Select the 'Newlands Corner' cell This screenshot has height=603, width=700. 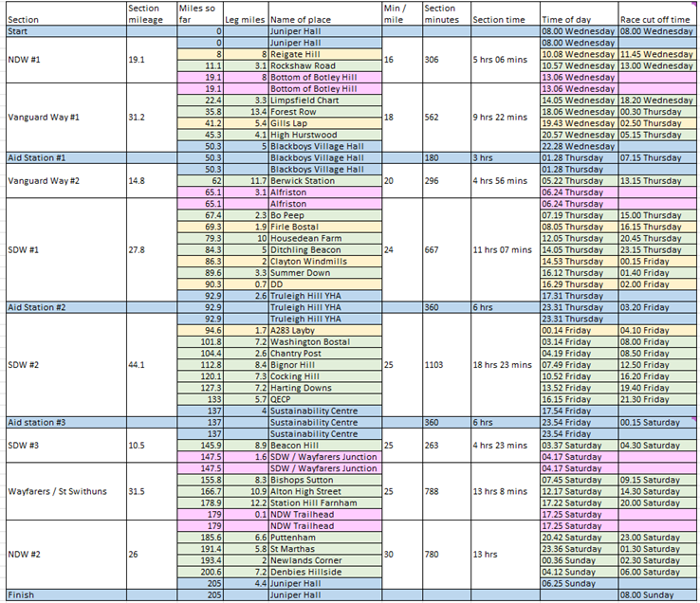tap(325, 560)
